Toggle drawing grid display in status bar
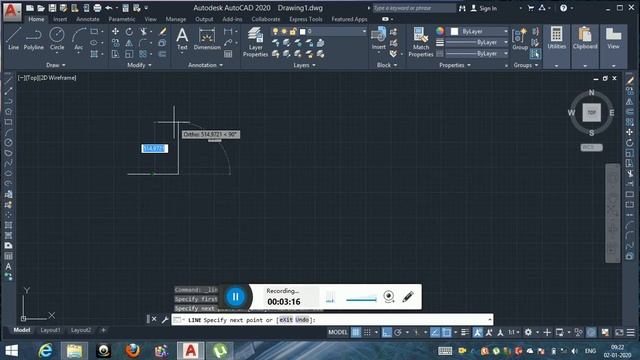The image size is (640, 360). point(356,332)
